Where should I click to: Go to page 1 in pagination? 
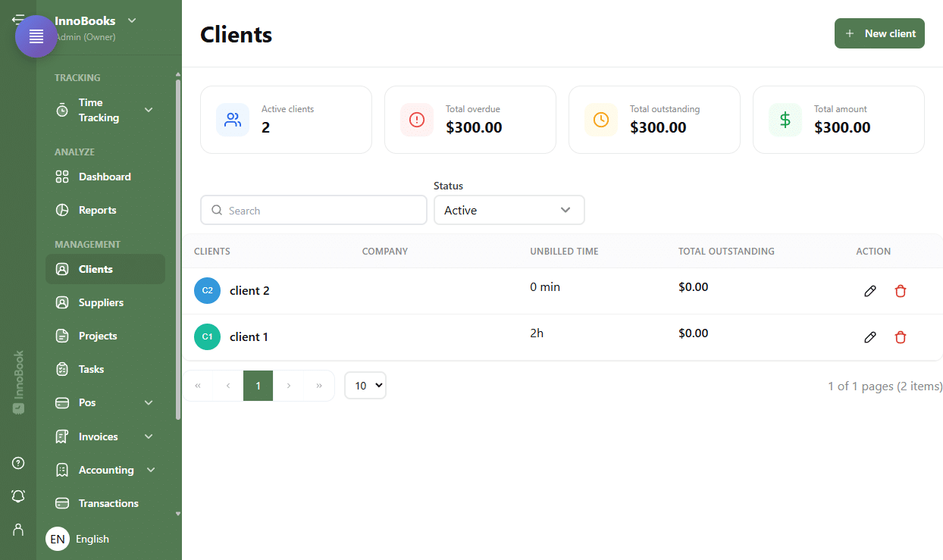click(258, 386)
